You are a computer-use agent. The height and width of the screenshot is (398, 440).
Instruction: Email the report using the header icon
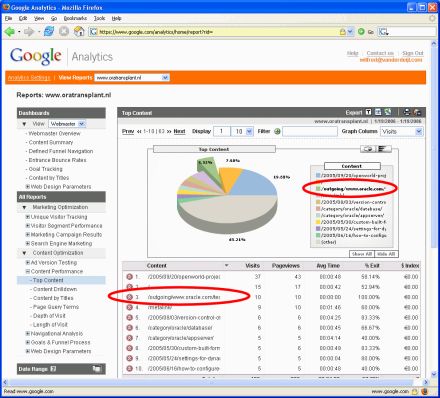[x=417, y=112]
